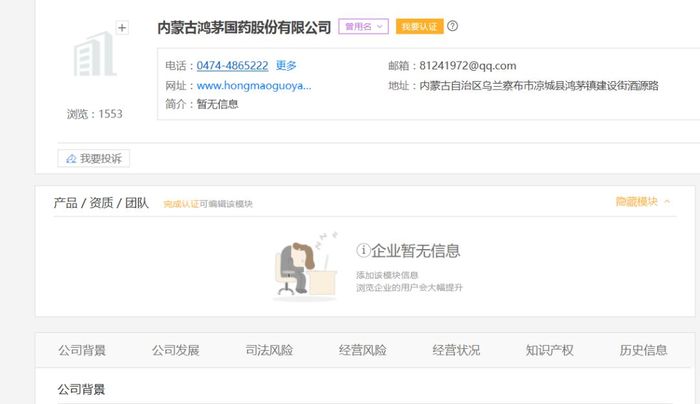
Task: Click the 公司背景 section heading below tabs
Action: (81, 389)
